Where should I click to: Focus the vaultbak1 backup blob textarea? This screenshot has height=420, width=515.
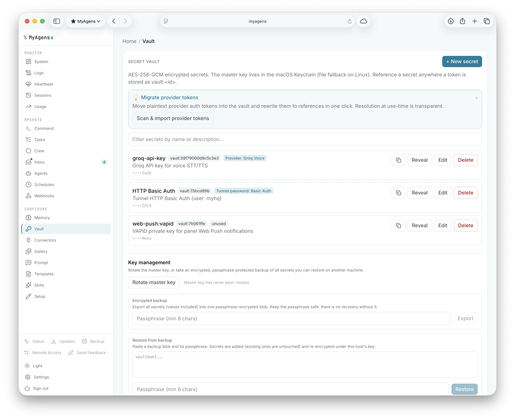(305, 365)
